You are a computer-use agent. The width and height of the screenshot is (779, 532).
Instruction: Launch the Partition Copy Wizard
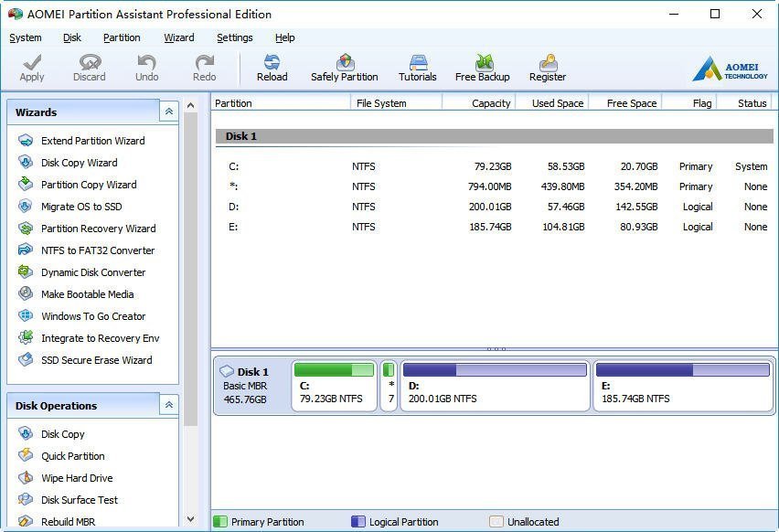(x=89, y=185)
